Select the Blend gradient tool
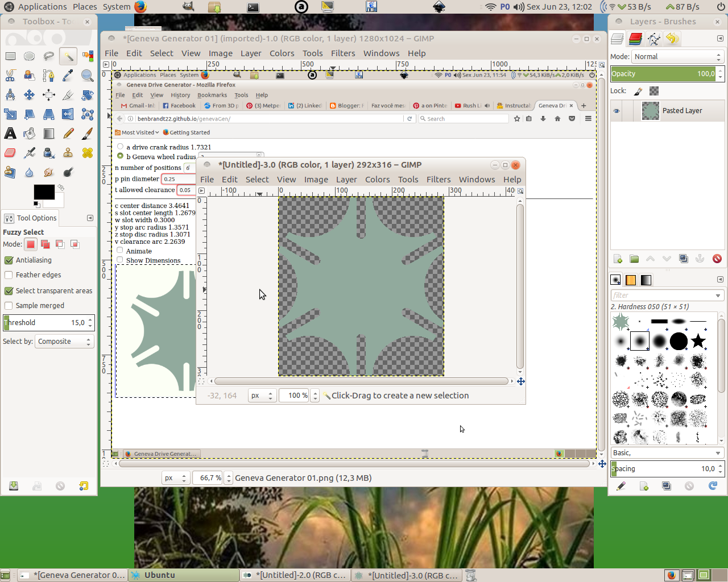Image resolution: width=728 pixels, height=582 pixels. pyautogui.click(x=49, y=134)
